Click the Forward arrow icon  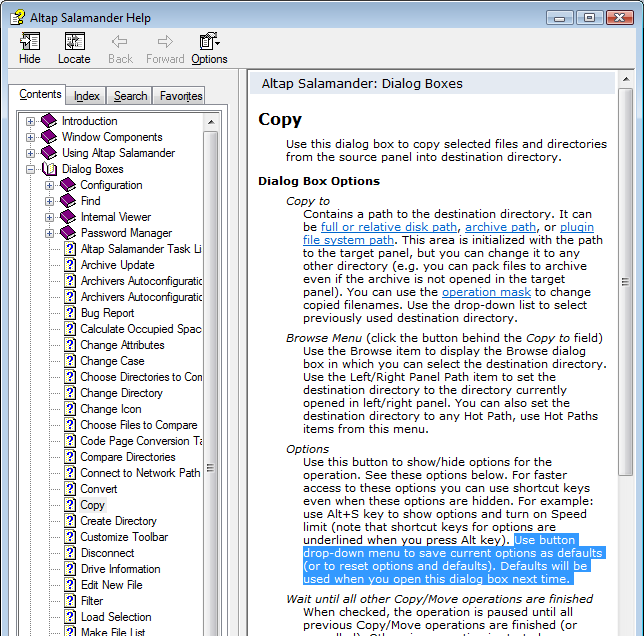(165, 41)
